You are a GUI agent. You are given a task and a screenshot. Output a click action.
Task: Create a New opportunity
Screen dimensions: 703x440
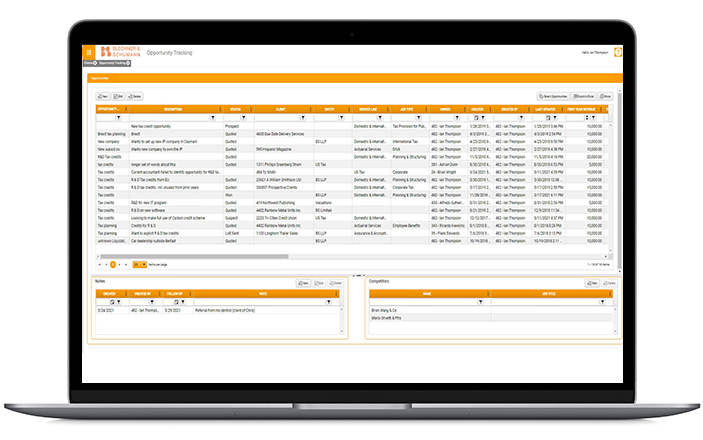(x=103, y=96)
